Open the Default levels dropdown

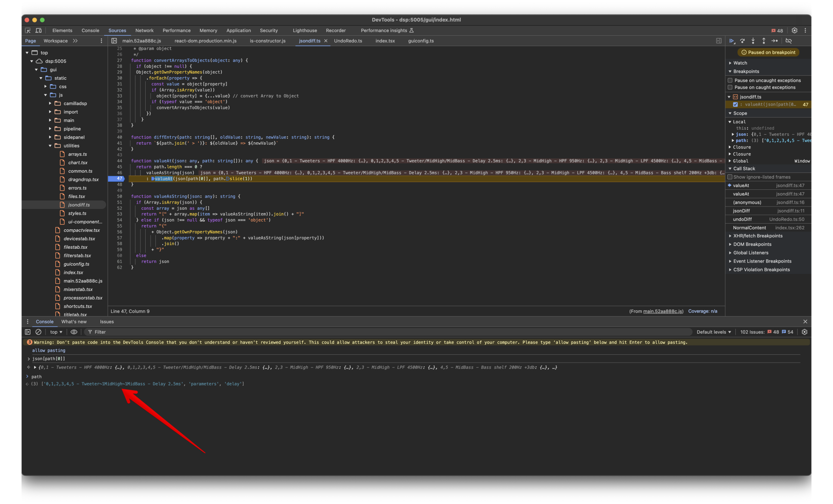714,332
